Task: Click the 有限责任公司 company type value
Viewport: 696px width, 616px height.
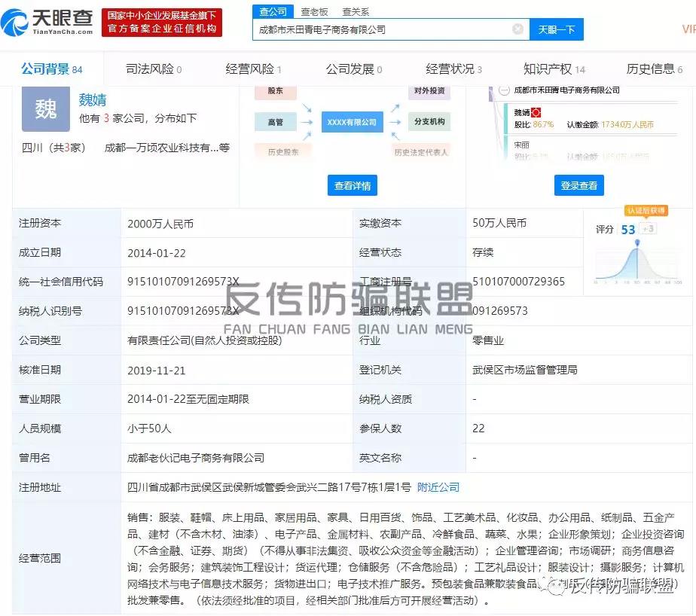Action: coord(204,341)
